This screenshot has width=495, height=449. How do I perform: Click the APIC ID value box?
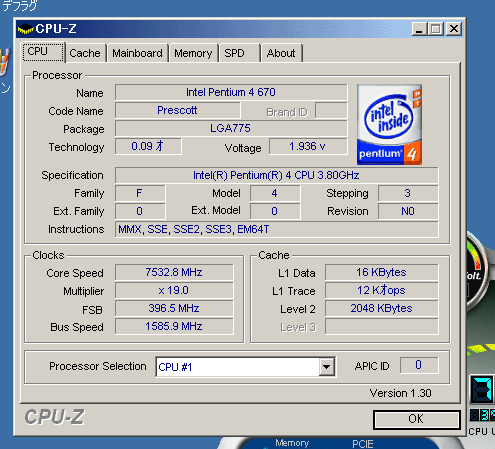pos(419,365)
